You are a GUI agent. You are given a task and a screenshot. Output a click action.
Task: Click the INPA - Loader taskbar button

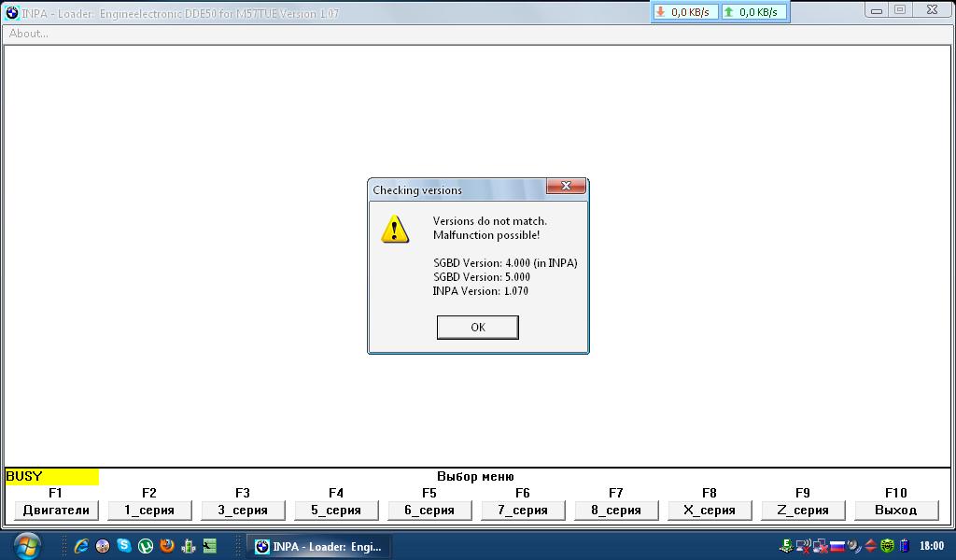point(319,547)
